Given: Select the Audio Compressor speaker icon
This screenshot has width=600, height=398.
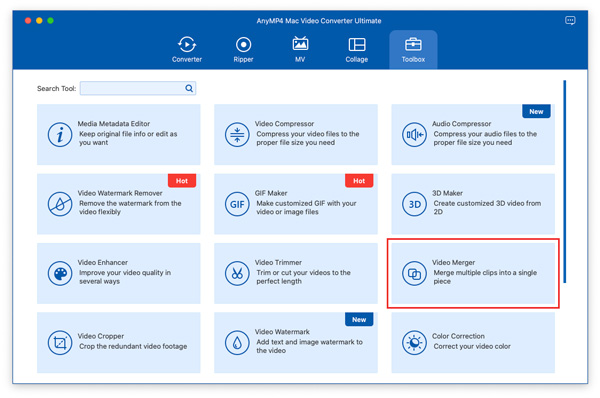Looking at the screenshot, I should pyautogui.click(x=414, y=135).
